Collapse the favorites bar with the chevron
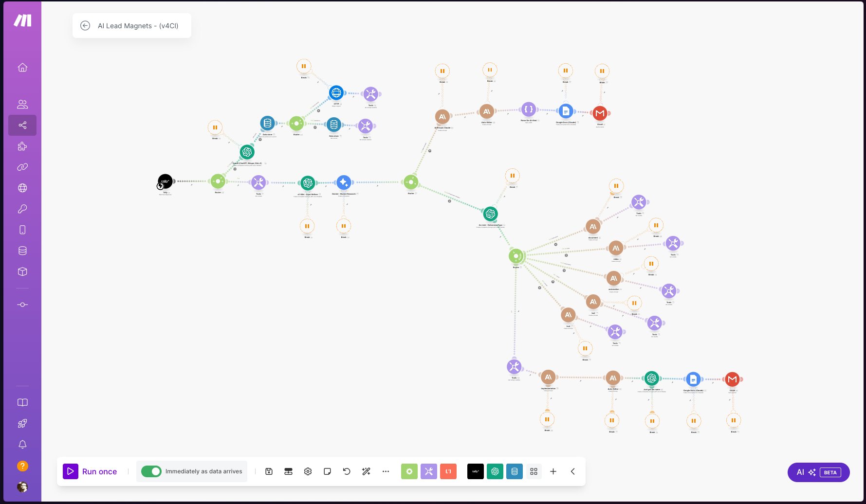 click(573, 471)
